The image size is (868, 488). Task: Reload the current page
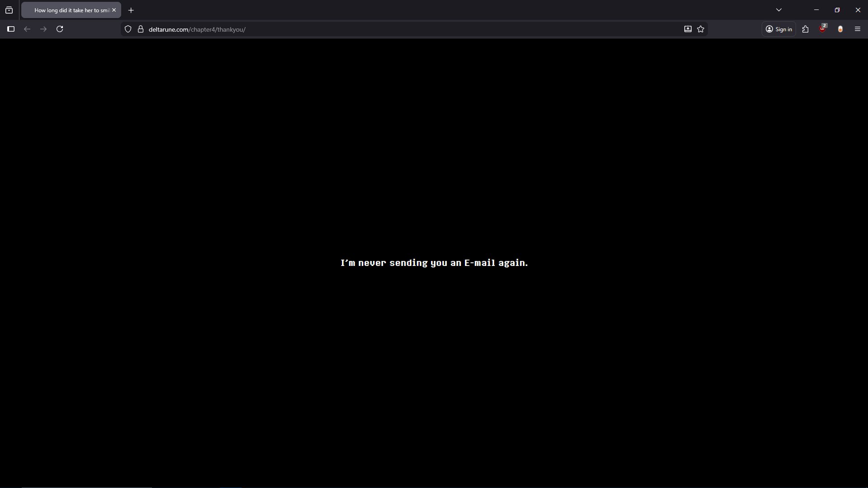pos(60,29)
